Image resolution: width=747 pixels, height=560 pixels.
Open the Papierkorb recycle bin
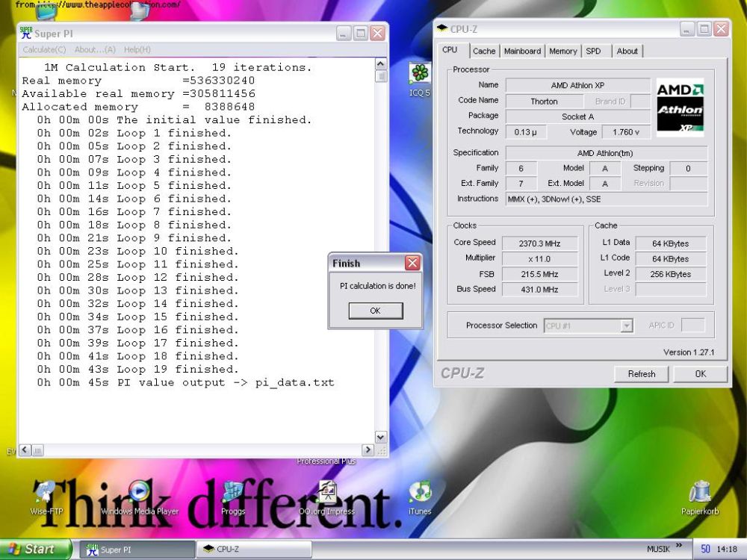tap(700, 497)
